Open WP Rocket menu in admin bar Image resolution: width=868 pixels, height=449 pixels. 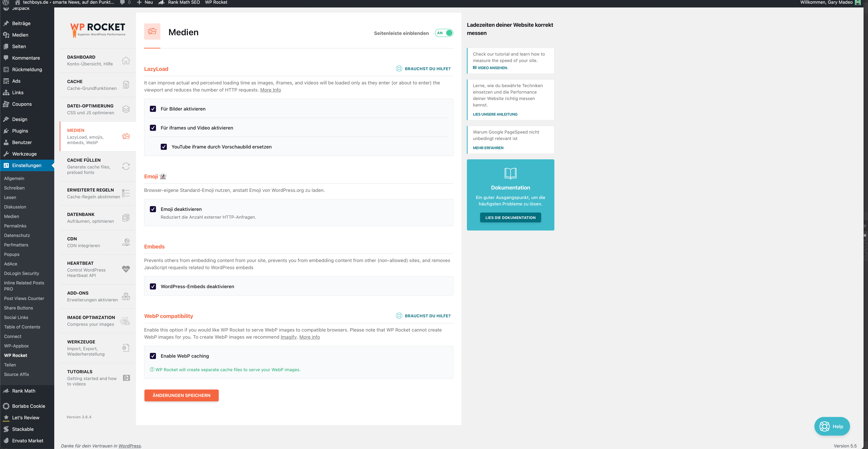point(216,2)
